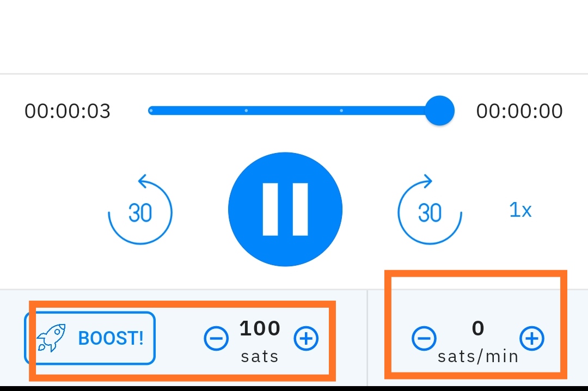Click the rocket icon

[x=51, y=338]
